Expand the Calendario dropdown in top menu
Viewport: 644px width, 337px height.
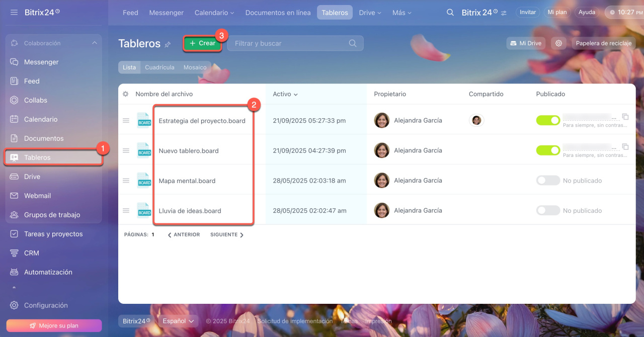(214, 13)
